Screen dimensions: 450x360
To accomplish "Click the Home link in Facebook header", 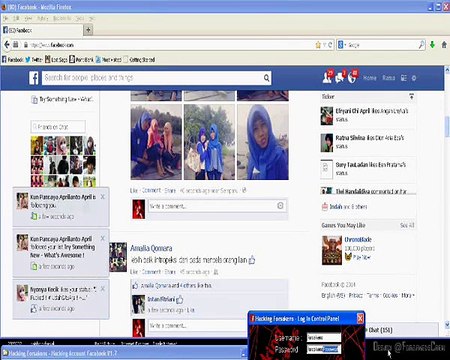I will point(370,78).
